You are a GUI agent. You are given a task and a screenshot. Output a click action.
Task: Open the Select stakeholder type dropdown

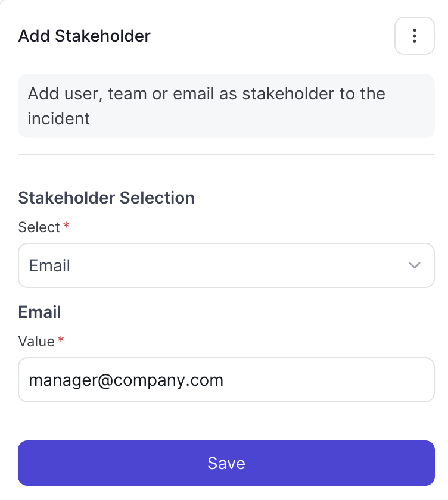pyautogui.click(x=226, y=265)
